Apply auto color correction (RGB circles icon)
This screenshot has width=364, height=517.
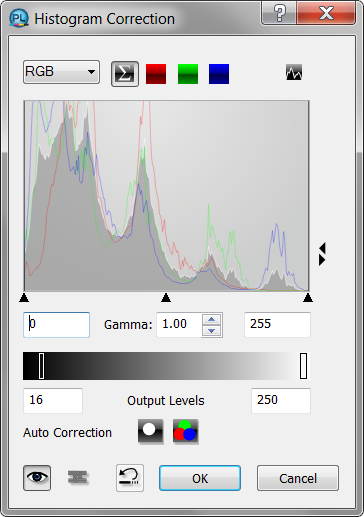tap(186, 432)
